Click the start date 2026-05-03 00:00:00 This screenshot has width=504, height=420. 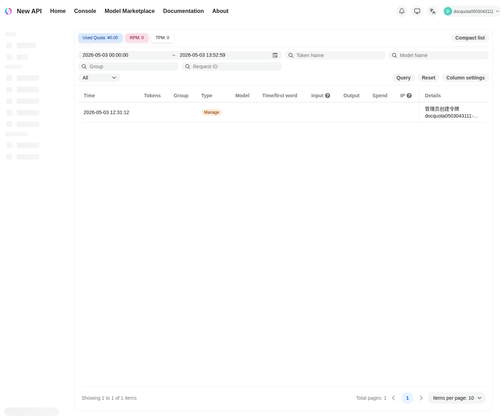[105, 55]
